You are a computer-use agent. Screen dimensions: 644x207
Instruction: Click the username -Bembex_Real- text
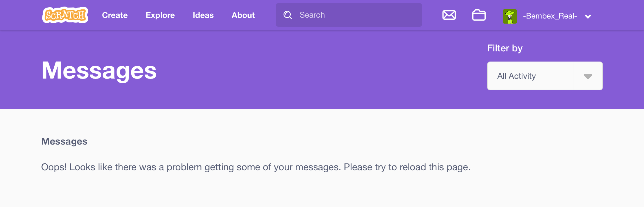coord(549,16)
